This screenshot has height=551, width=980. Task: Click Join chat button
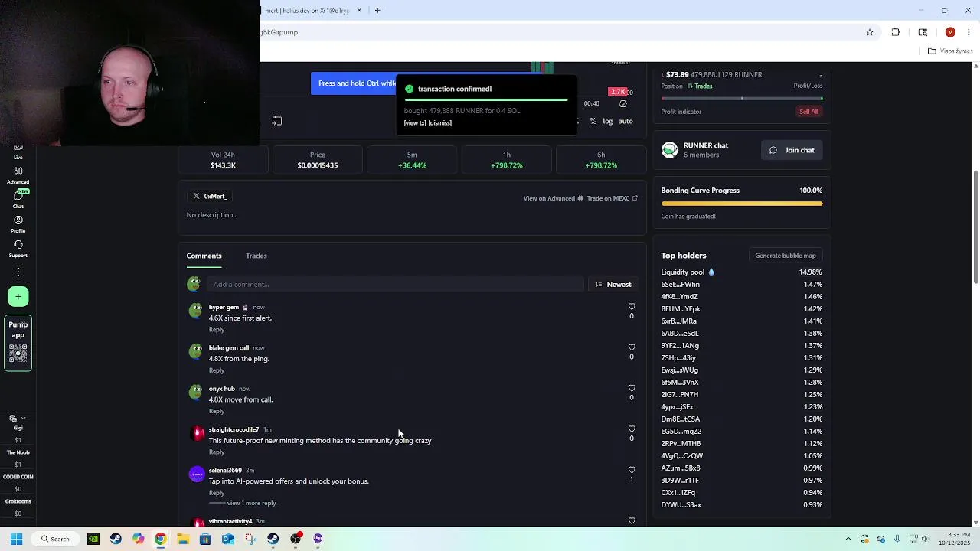pyautogui.click(x=792, y=150)
